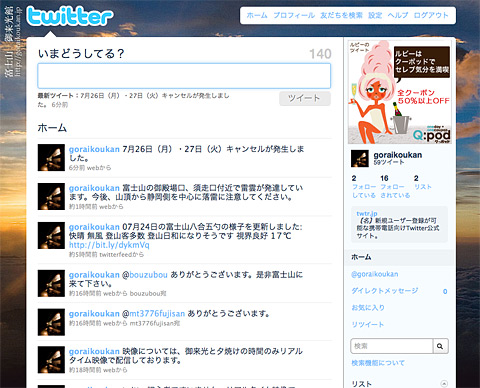This screenshot has width=480, height=388.
Task: Select @goraikoukan mentions in sidebar
Action: tap(375, 274)
